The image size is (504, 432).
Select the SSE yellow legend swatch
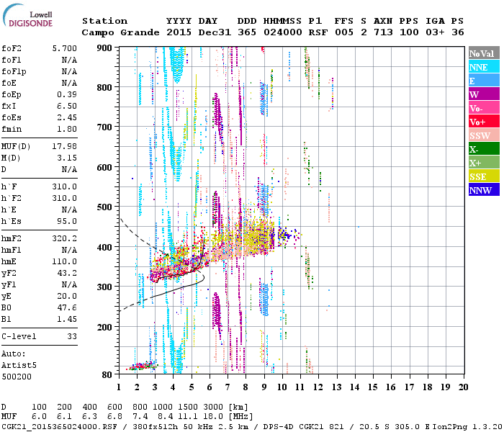click(x=484, y=176)
